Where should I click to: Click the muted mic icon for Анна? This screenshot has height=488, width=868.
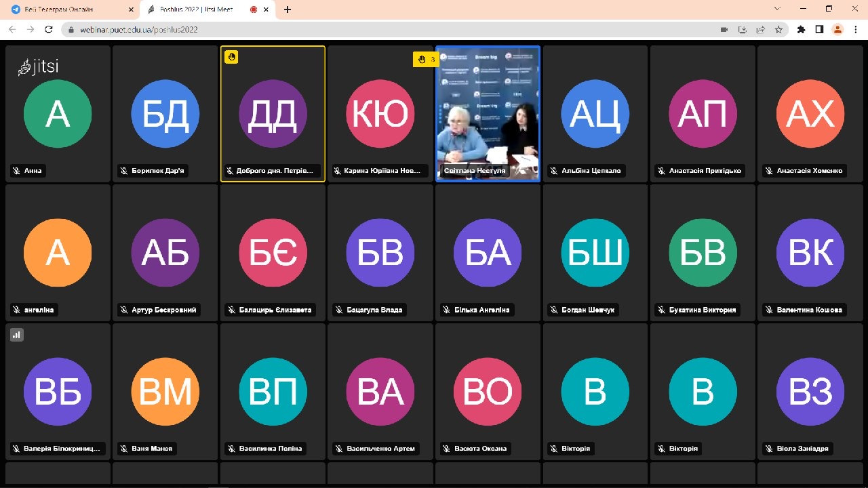coord(16,171)
